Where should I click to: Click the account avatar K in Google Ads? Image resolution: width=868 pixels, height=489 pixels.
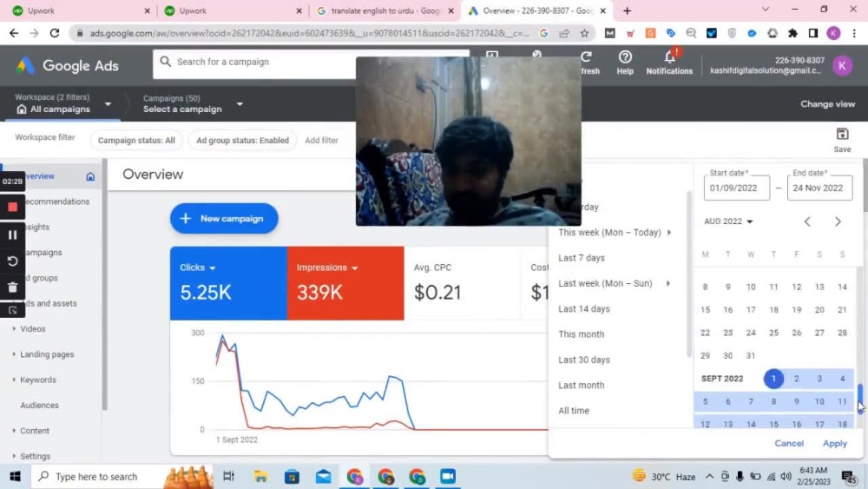pyautogui.click(x=842, y=65)
